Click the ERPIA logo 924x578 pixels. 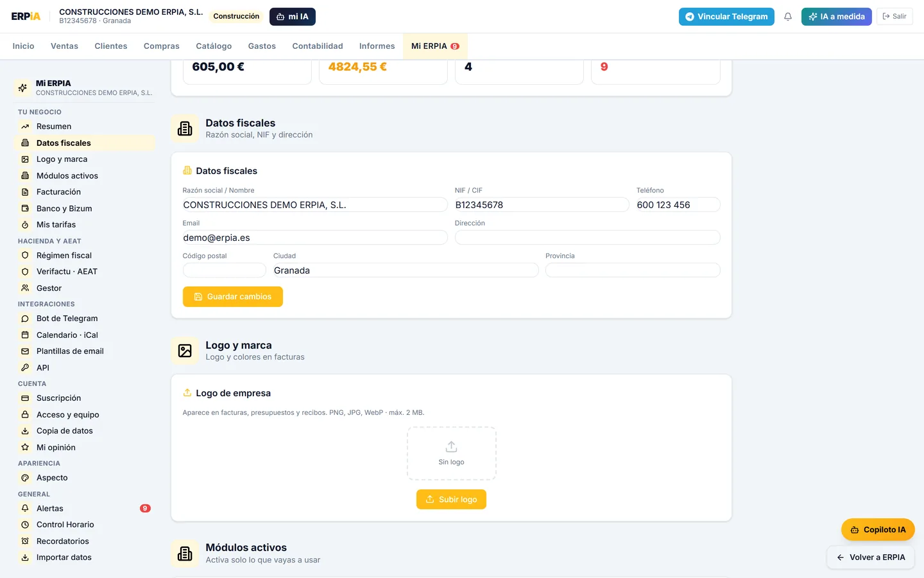(26, 17)
